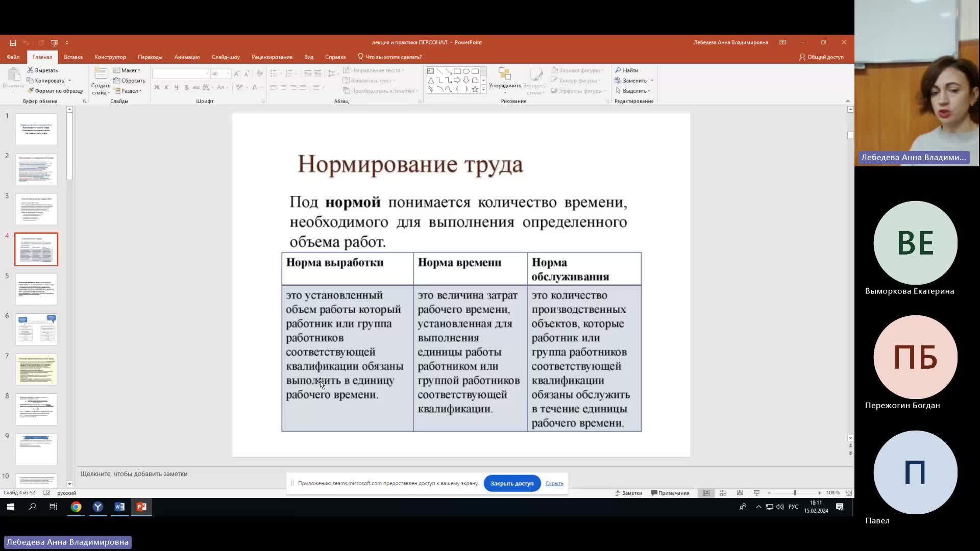Select the triangle shape in shapes gallery
The image size is (980, 551).
click(x=430, y=80)
